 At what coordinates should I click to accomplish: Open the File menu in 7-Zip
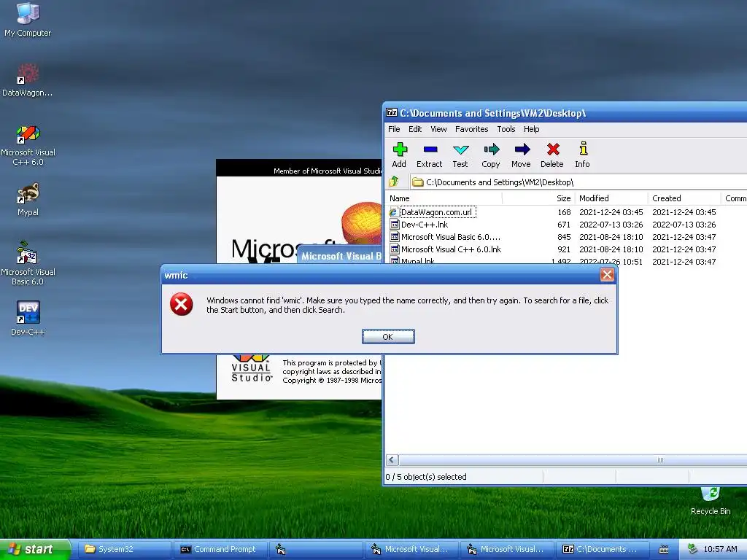coord(394,129)
